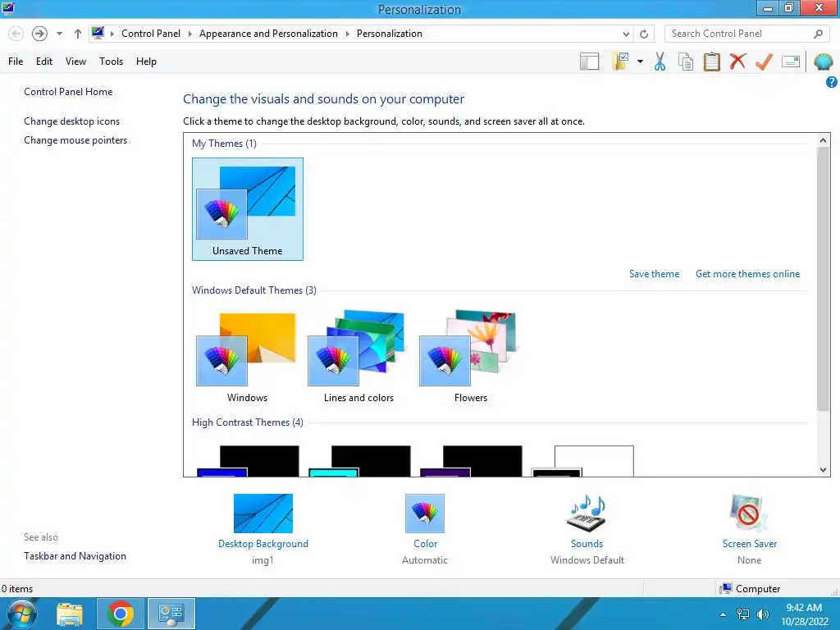Viewport: 840px width, 630px height.
Task: Click the Up one level arrow
Action: click(x=78, y=34)
